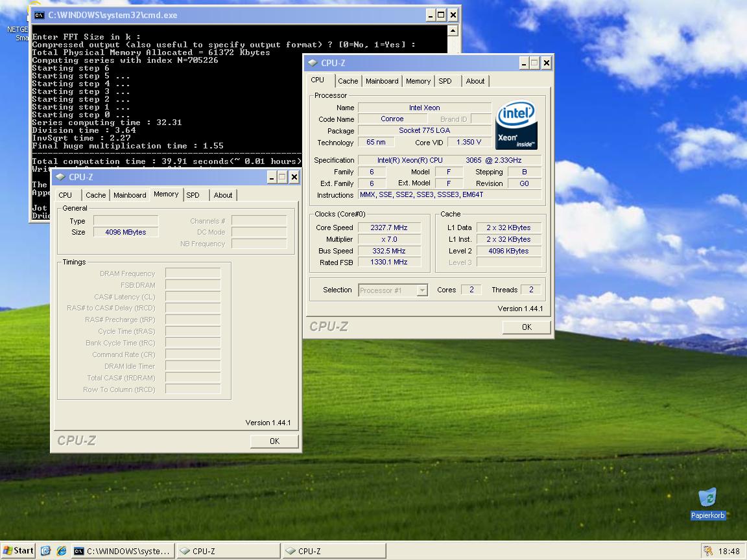Screen dimensions: 747x560
Task: Click the Name field Intel Xeon
Action: (x=425, y=108)
